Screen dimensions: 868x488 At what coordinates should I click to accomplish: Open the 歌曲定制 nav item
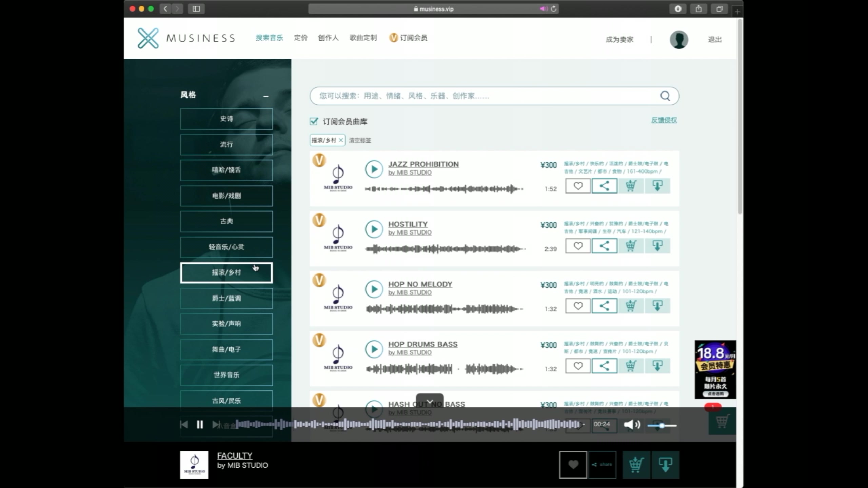tap(363, 38)
